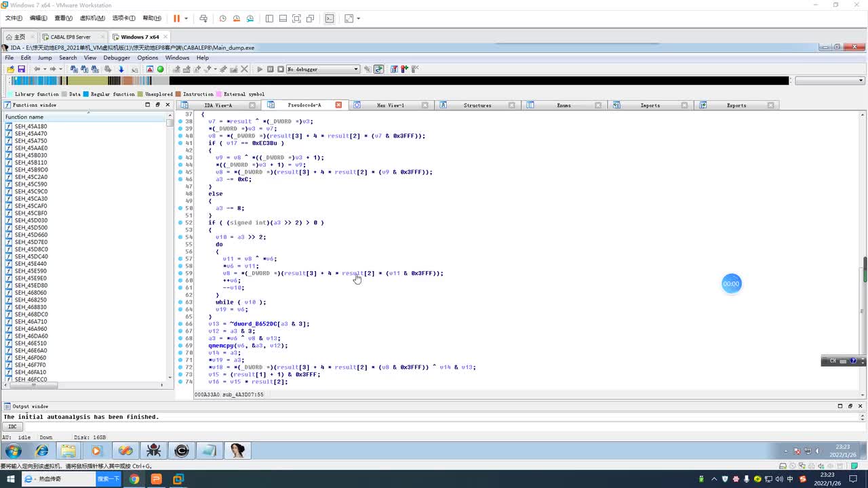
Task: Click the Regular function legend swatch
Action: (x=86, y=94)
